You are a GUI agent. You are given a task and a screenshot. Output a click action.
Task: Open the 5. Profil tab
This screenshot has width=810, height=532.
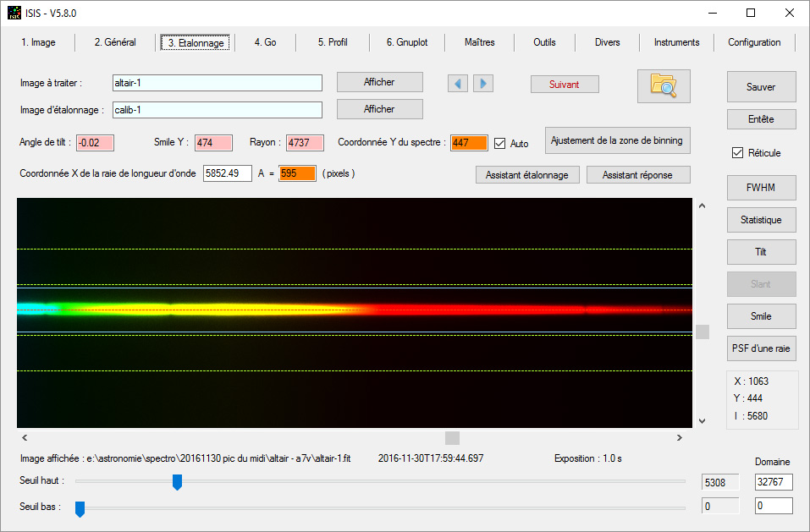(333, 42)
